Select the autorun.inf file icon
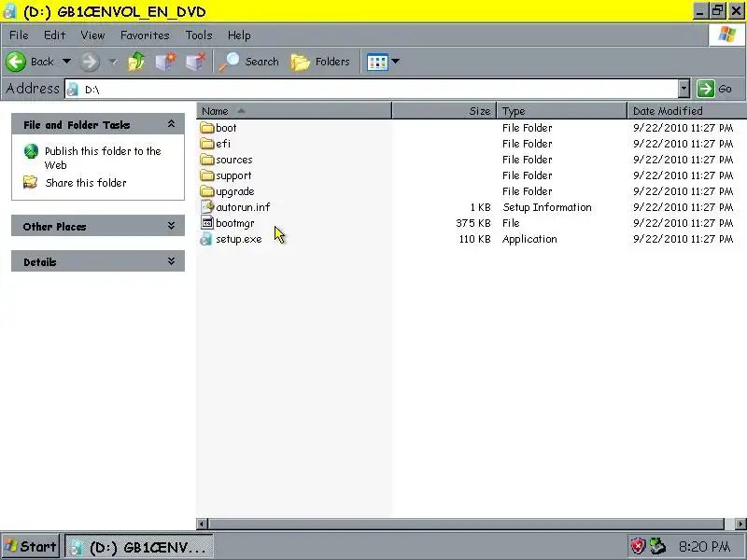 coord(207,206)
